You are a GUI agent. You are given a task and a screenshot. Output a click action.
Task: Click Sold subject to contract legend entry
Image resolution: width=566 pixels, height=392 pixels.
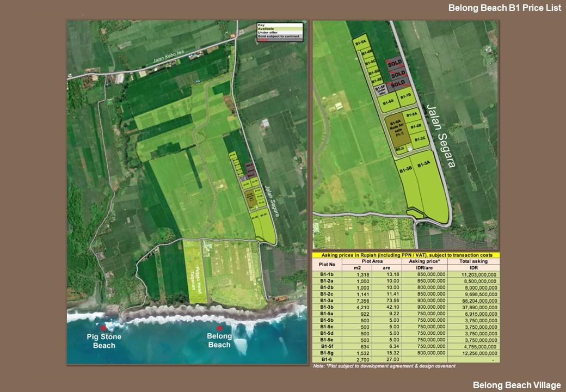[x=279, y=36]
